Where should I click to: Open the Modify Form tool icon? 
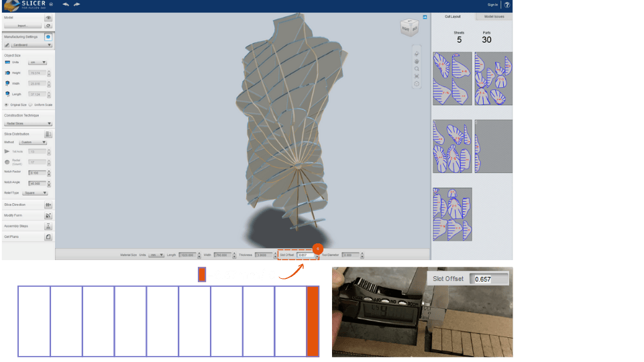pos(48,215)
